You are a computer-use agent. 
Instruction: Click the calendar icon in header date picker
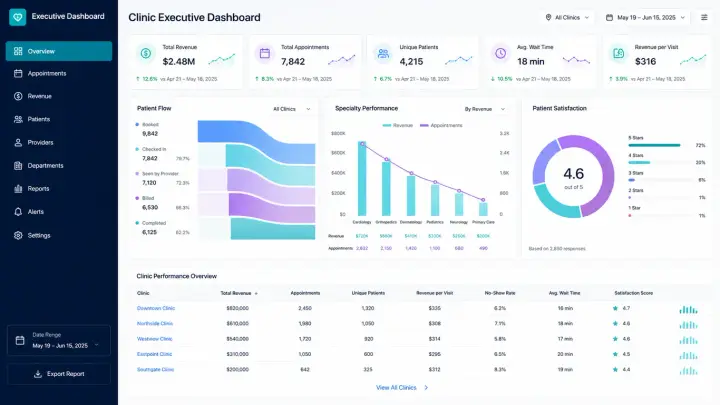click(609, 17)
